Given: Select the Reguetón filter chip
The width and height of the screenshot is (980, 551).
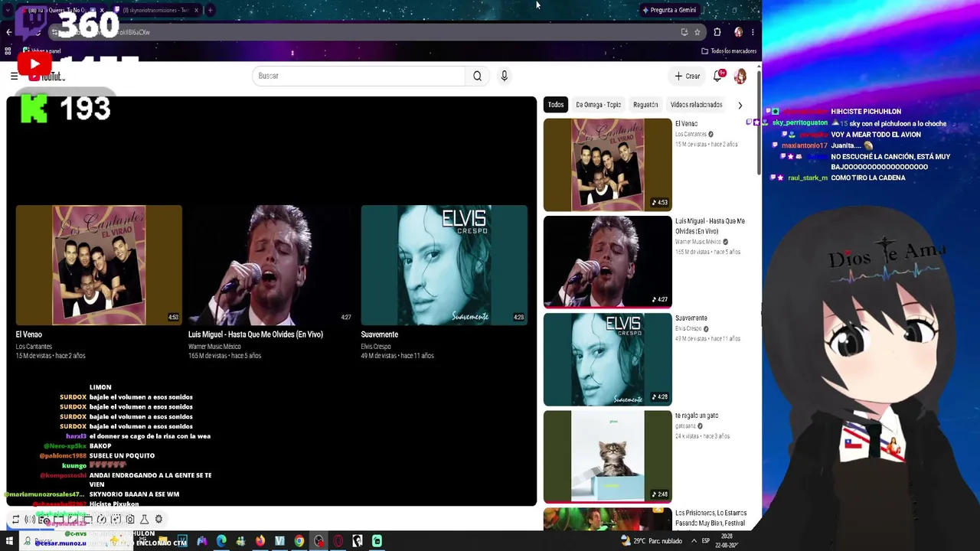Looking at the screenshot, I should [x=645, y=105].
